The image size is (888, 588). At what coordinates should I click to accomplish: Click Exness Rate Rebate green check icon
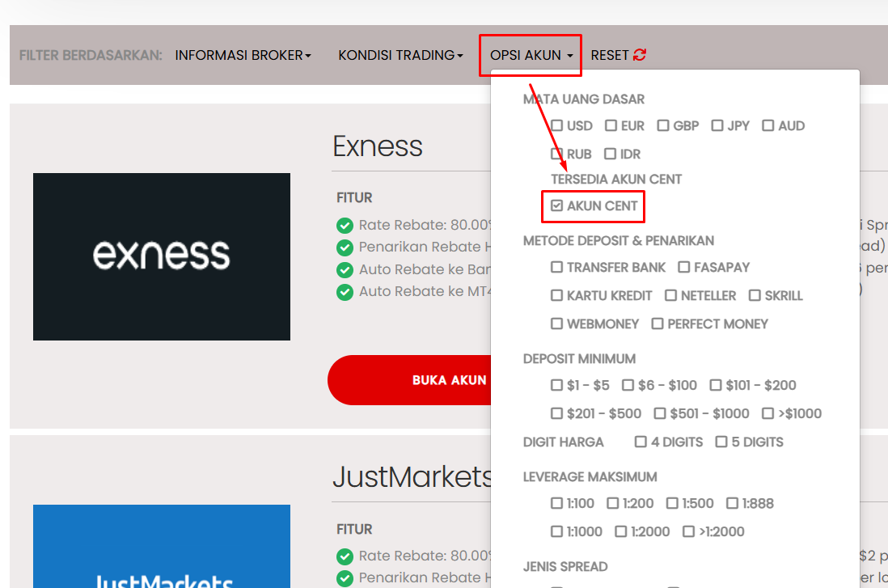coord(345,226)
